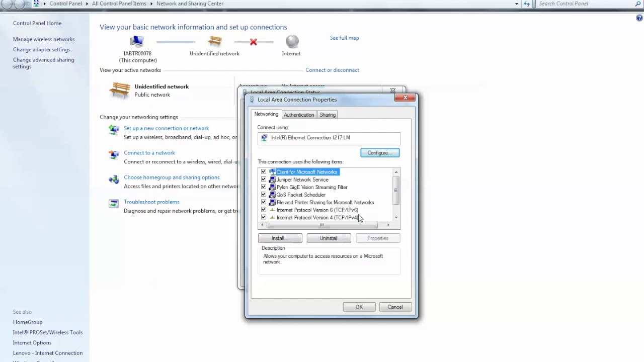This screenshot has height=362, width=644.
Task: Uncheck QoS Packet Scheduler
Action: coord(263,195)
